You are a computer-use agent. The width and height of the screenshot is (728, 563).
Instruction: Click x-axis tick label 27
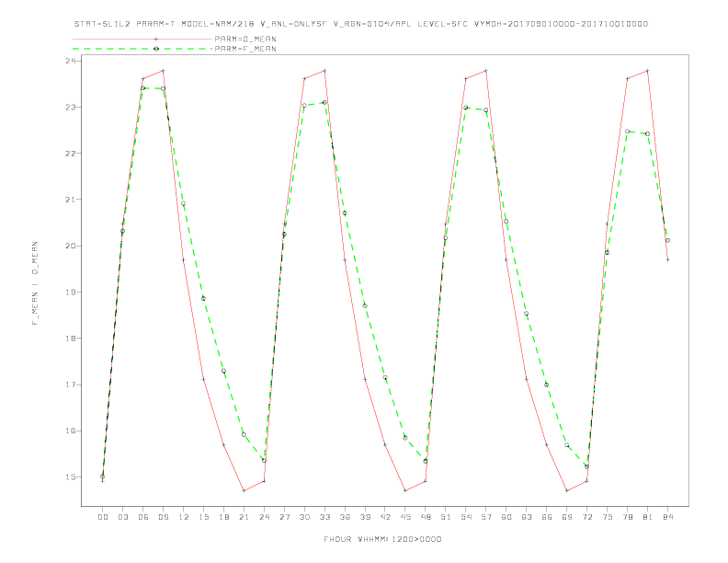[x=284, y=517]
